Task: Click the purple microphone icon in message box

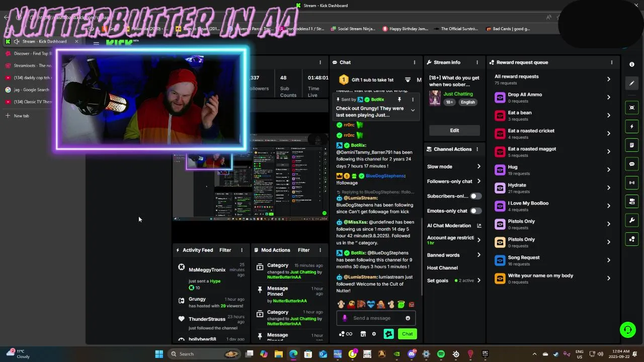Action: pyautogui.click(x=345, y=318)
